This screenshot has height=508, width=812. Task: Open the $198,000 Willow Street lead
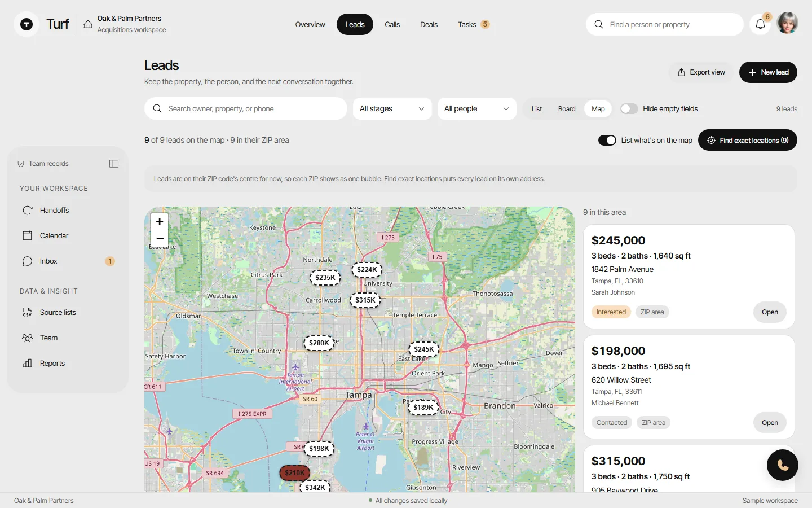tap(770, 423)
